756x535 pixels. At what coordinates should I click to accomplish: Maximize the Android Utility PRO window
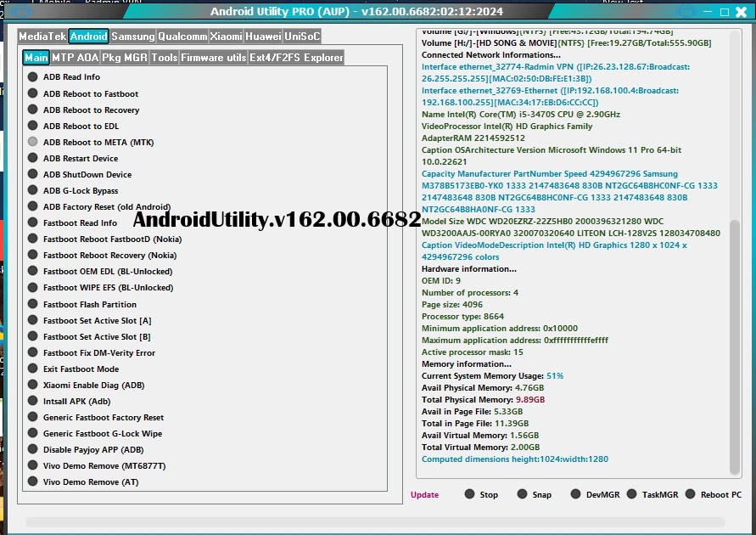[724, 12]
